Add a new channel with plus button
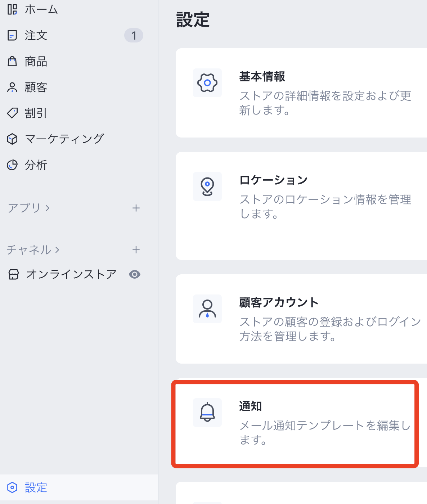The height and width of the screenshot is (504, 427). pos(136,250)
